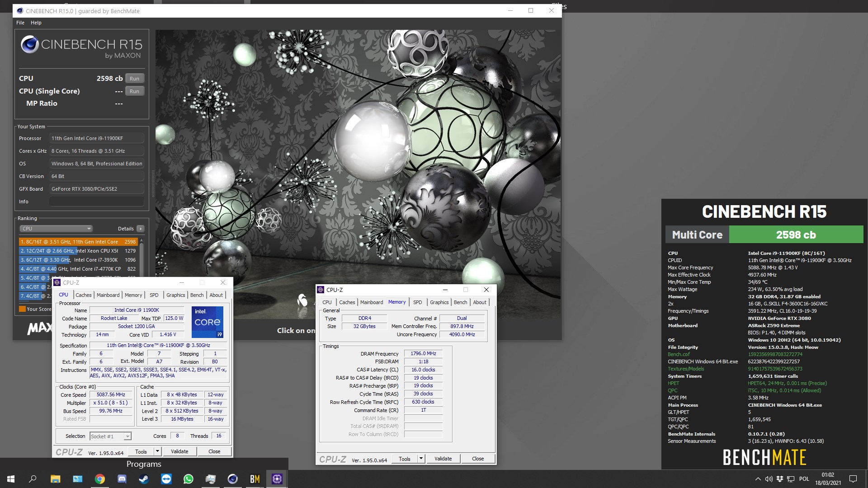Open Graphics tab in left CPU-Z window
The image size is (868, 488).
click(176, 295)
